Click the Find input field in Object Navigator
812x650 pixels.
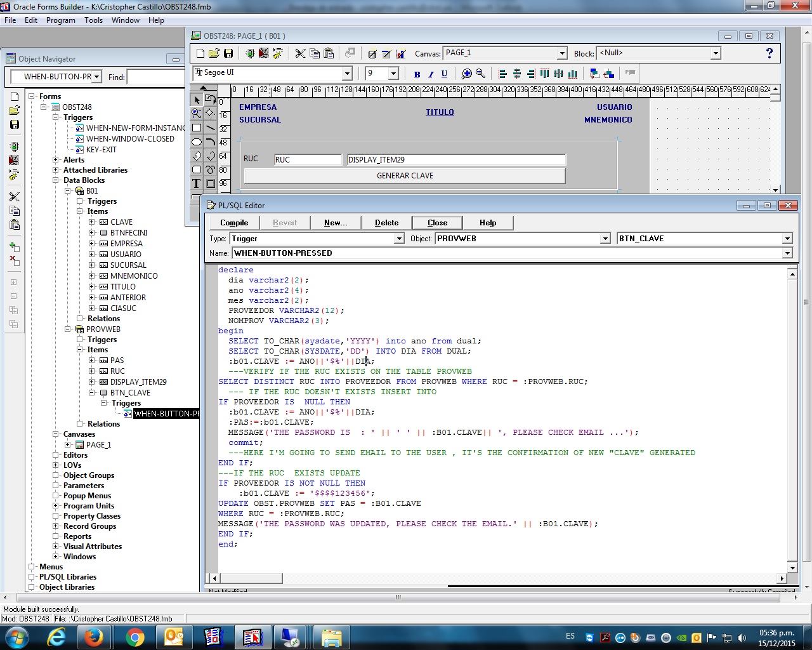[155, 77]
